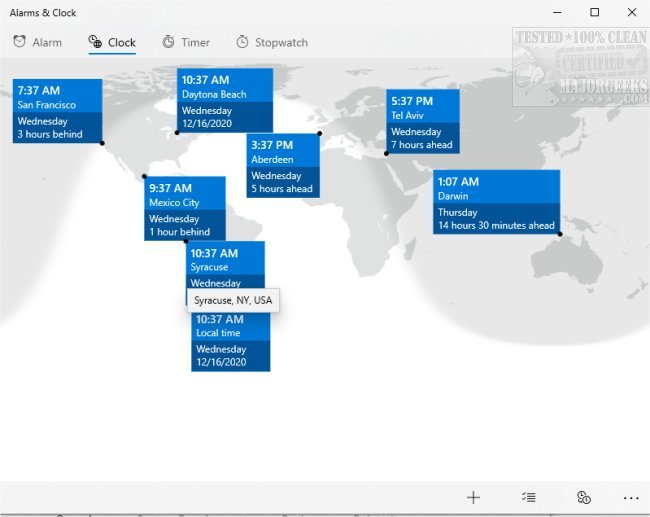This screenshot has width=650, height=517.
Task: Open the select clocks list icon
Action: [x=529, y=497]
